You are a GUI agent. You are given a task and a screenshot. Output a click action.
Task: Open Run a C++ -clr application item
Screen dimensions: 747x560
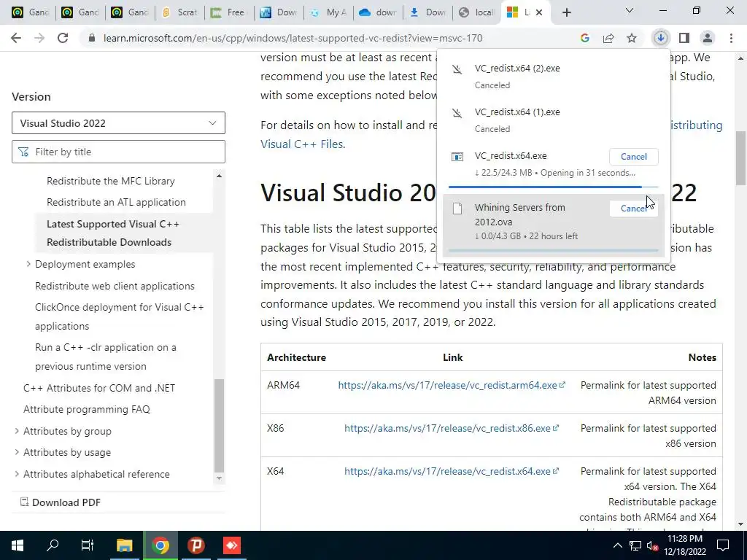point(105,357)
